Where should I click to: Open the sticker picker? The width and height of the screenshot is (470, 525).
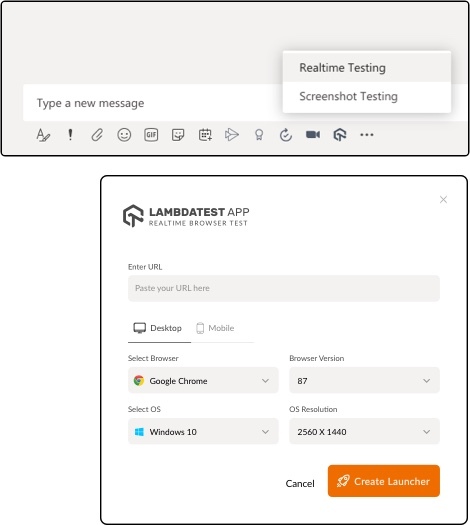pyautogui.click(x=178, y=135)
